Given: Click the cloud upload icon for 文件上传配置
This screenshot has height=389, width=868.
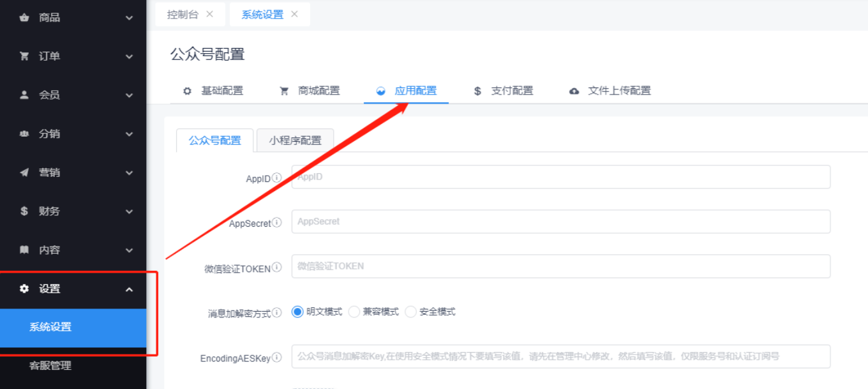Looking at the screenshot, I should tap(574, 91).
